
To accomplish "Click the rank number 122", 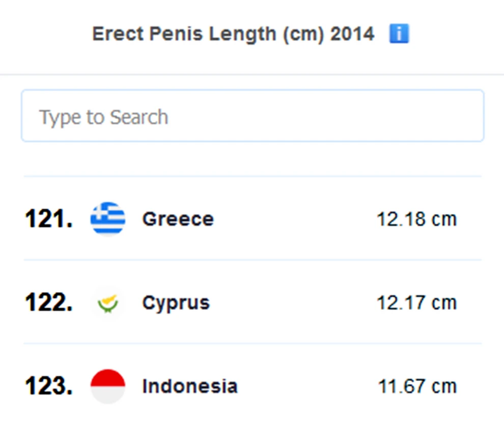I will [48, 303].
